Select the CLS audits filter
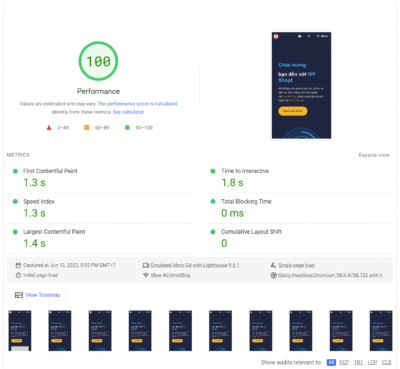The width and height of the screenshot is (400, 369). pos(387,362)
